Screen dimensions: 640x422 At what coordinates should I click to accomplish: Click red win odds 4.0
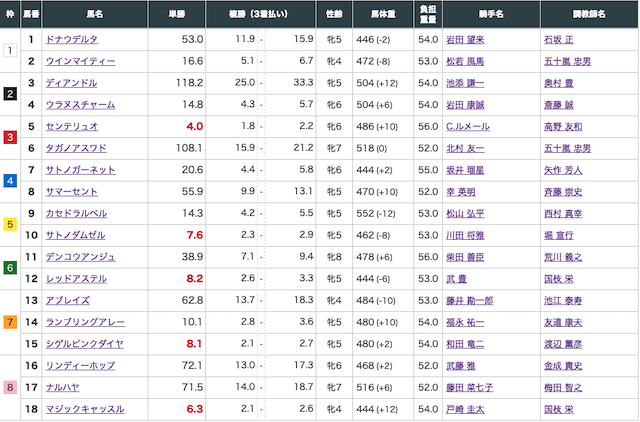click(x=194, y=127)
